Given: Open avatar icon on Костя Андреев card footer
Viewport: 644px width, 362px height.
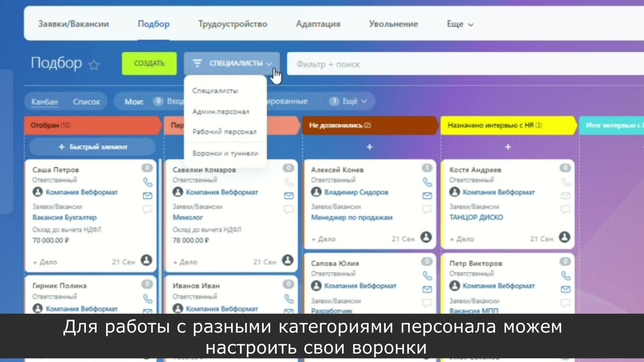Looking at the screenshot, I should coord(564,237).
